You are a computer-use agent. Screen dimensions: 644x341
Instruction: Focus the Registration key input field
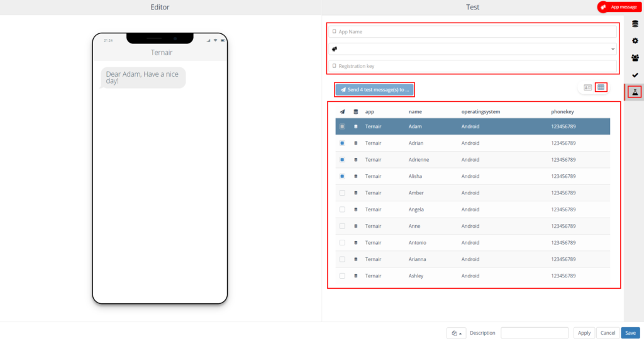click(x=473, y=66)
